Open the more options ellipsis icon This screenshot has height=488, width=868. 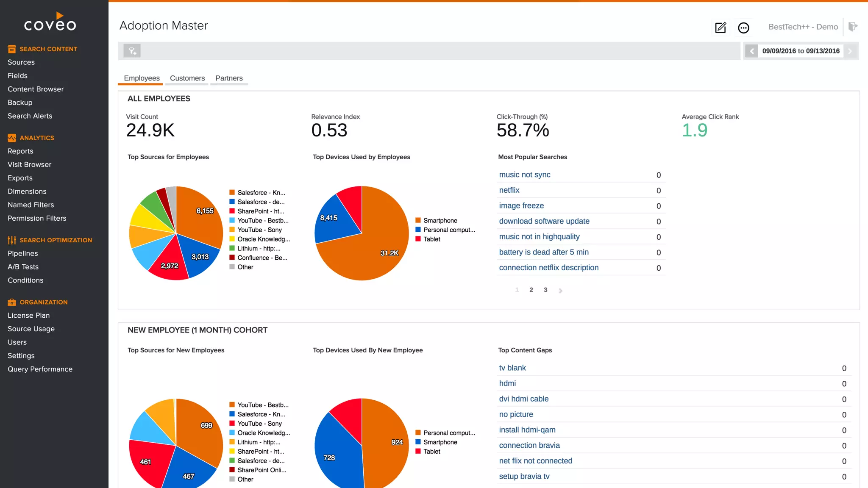[743, 28]
